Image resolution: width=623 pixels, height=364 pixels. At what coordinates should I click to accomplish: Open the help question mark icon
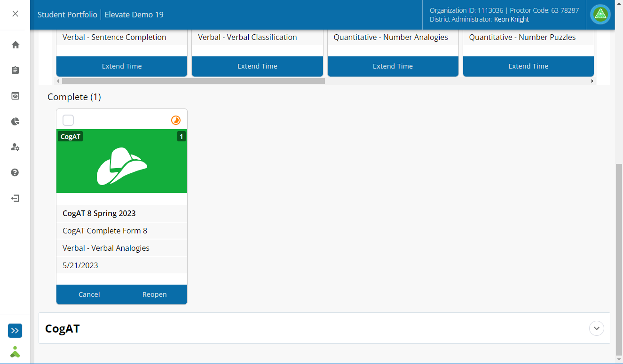(15, 172)
